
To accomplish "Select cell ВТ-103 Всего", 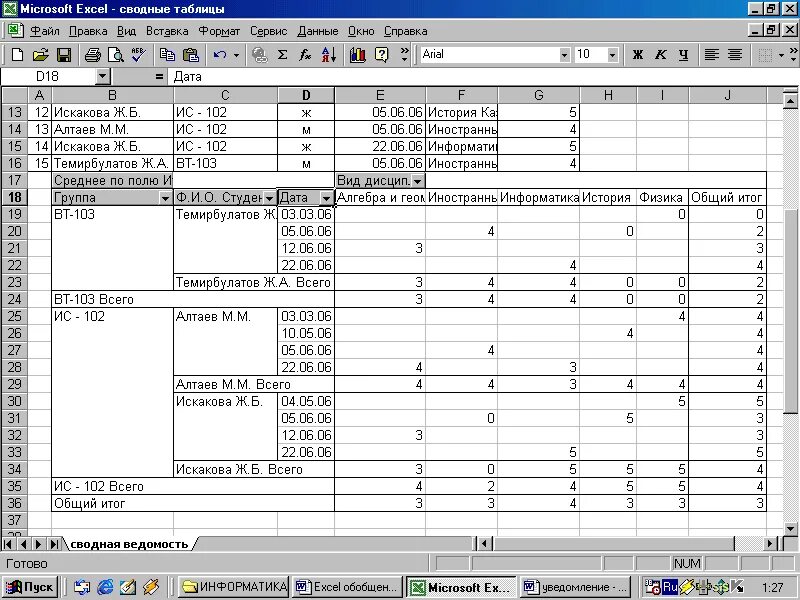I will pyautogui.click(x=193, y=299).
